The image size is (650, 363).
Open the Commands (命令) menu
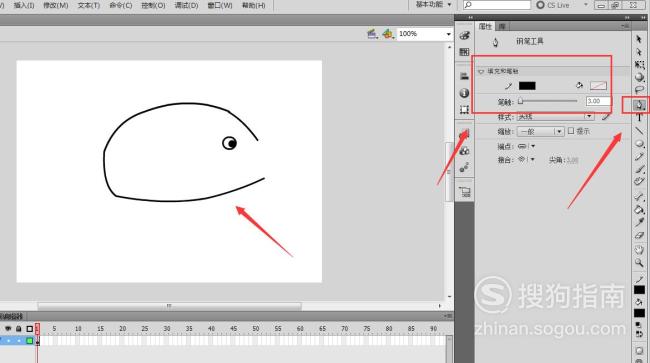(121, 5)
